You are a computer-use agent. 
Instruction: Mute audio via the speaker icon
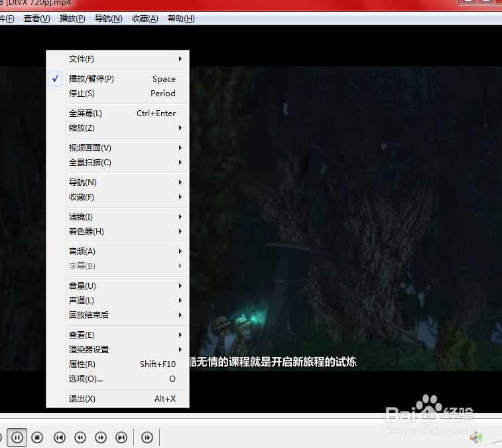pos(476,437)
